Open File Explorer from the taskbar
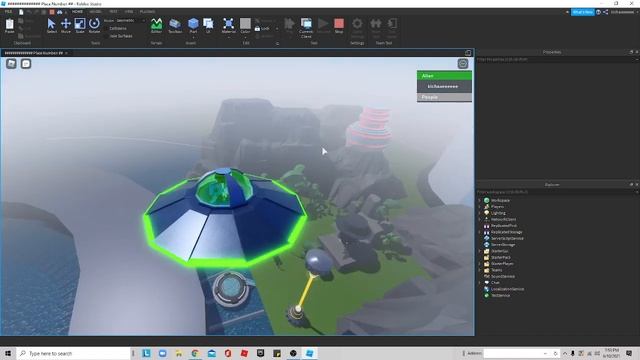 click(179, 353)
